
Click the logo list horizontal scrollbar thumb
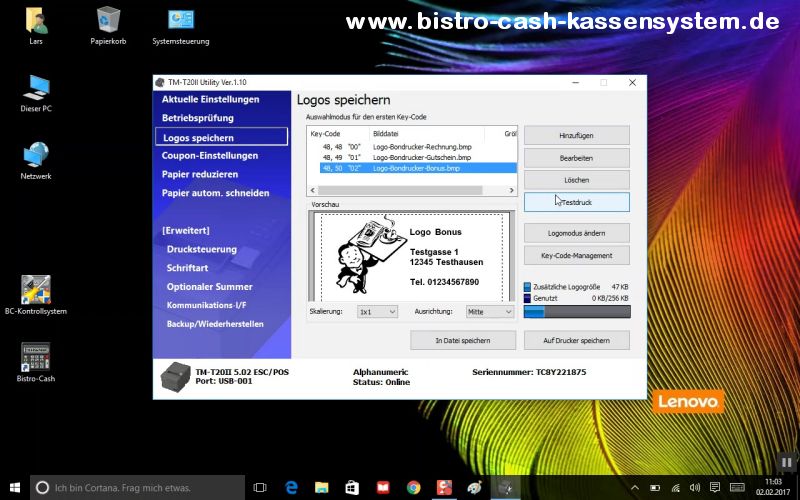[x=400, y=190]
